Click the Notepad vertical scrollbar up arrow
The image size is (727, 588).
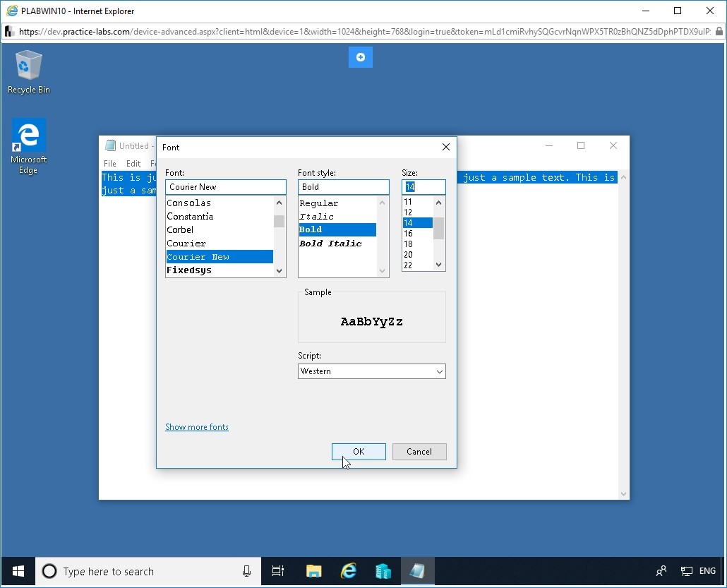coord(624,177)
